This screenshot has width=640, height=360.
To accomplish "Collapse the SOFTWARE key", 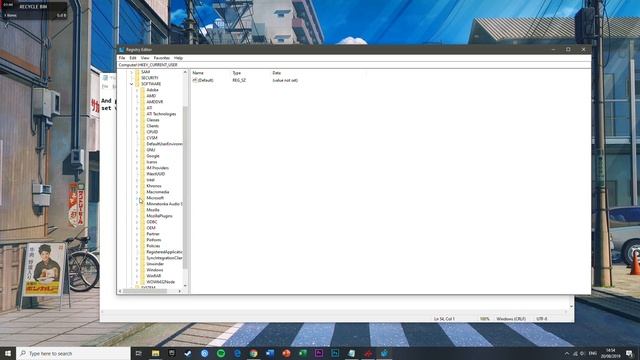I will (131, 84).
